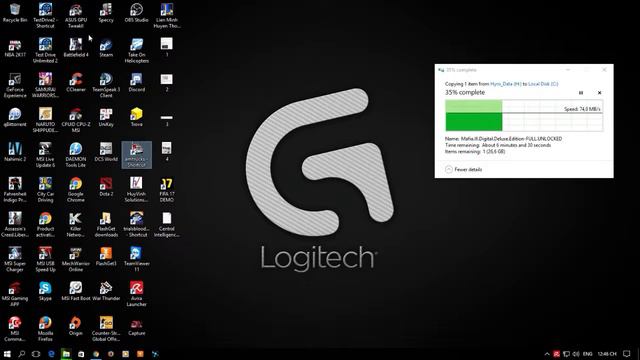Open the Recycle Bin desktop icon
The image size is (640, 360).
click(x=15, y=13)
